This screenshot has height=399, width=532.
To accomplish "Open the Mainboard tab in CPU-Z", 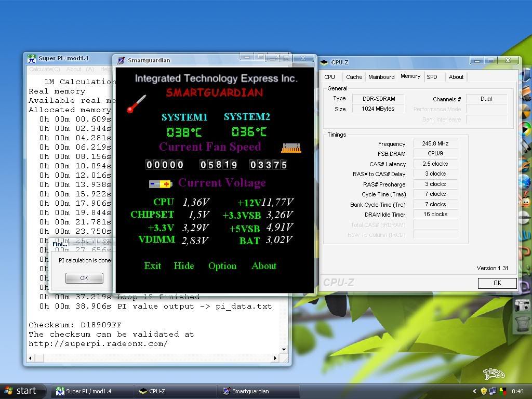I will click(381, 77).
